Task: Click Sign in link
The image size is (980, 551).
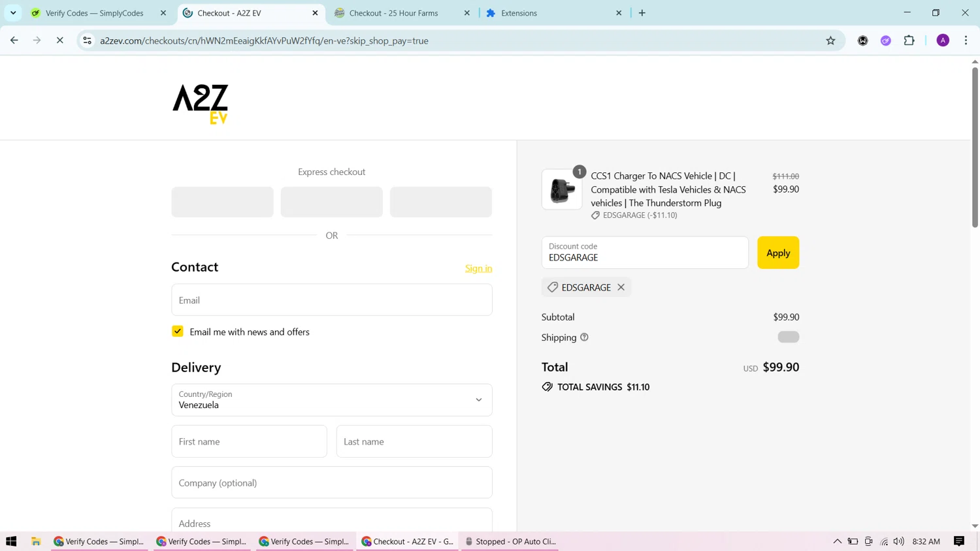Action: [478, 268]
